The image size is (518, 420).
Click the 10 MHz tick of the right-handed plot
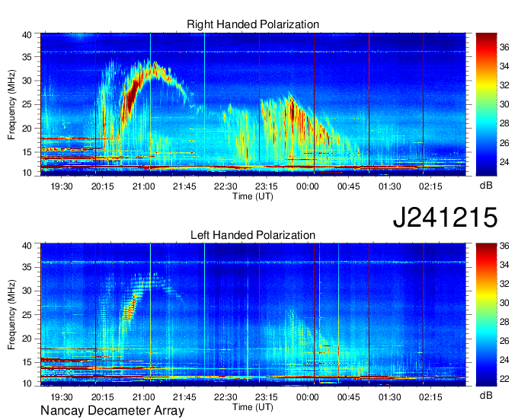click(x=27, y=173)
